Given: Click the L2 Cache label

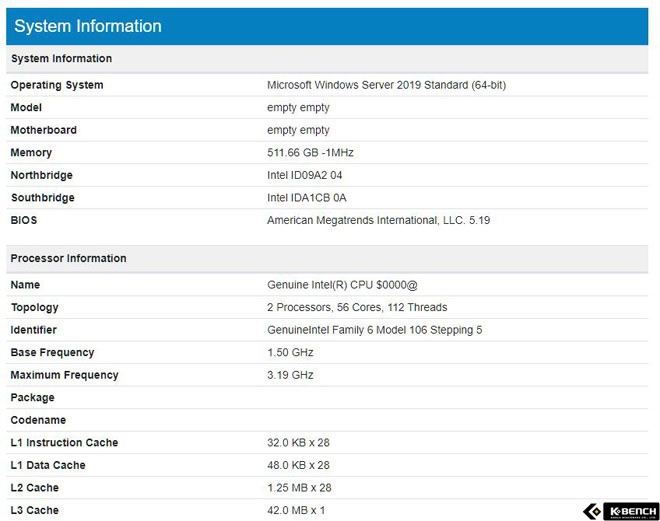Looking at the screenshot, I should 35,488.
